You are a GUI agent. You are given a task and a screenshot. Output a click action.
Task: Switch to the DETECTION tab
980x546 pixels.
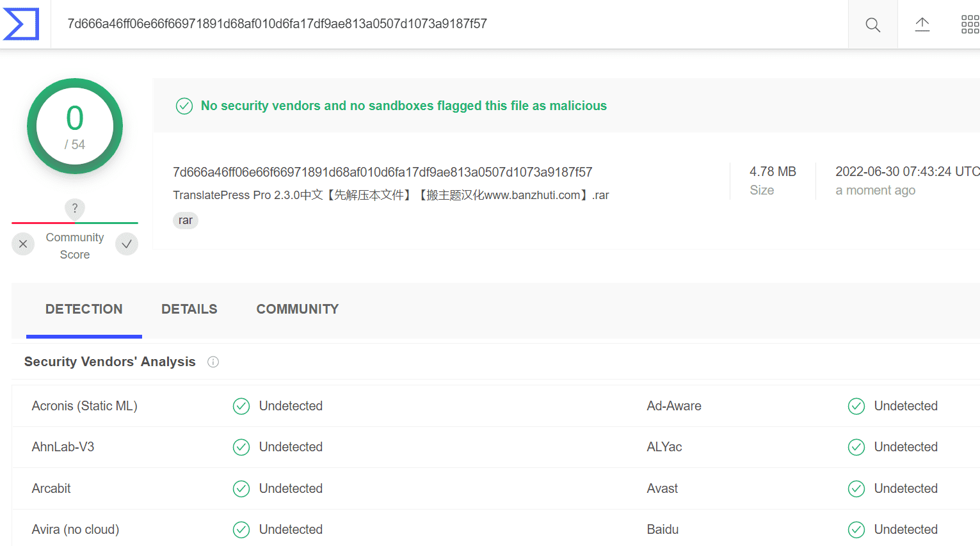[x=84, y=309]
